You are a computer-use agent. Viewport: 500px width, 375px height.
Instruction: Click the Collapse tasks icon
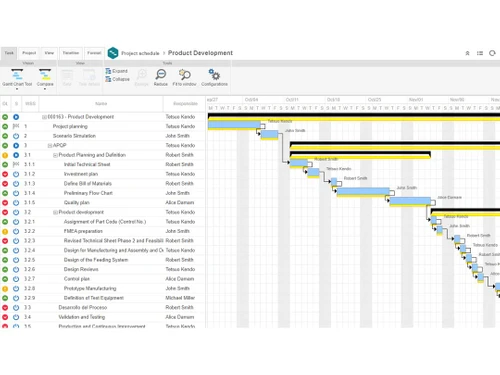tap(108, 79)
